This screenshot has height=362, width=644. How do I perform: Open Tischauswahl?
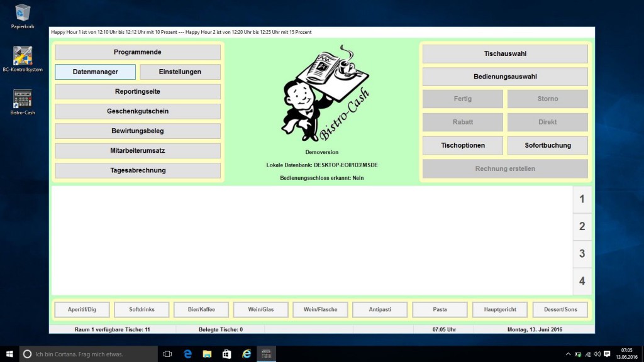tap(505, 54)
